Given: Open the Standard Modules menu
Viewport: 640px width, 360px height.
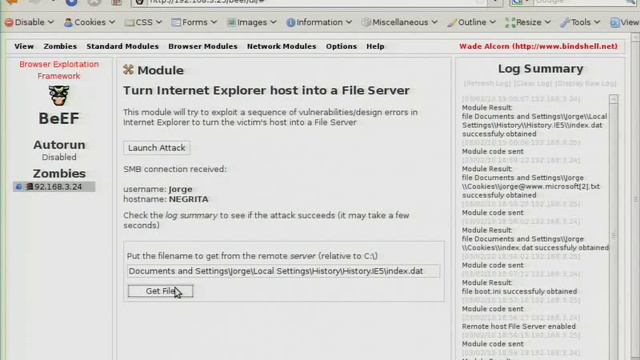Looking at the screenshot, I should coord(122,47).
